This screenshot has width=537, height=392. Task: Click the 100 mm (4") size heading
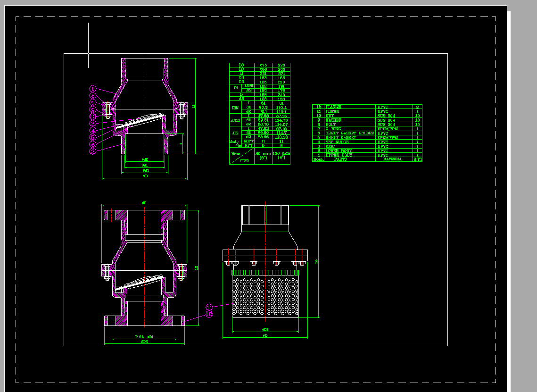click(281, 156)
